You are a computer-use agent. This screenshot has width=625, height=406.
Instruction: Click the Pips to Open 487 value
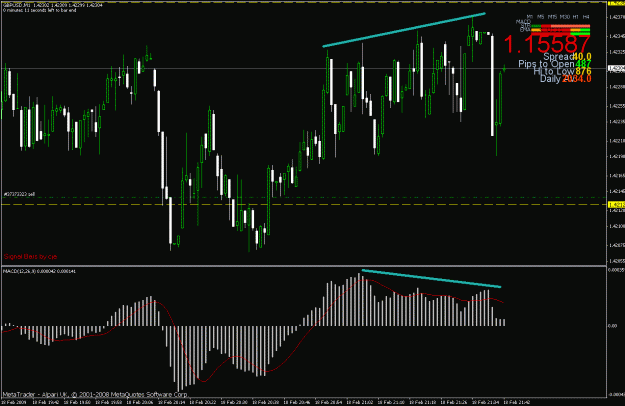[583, 64]
